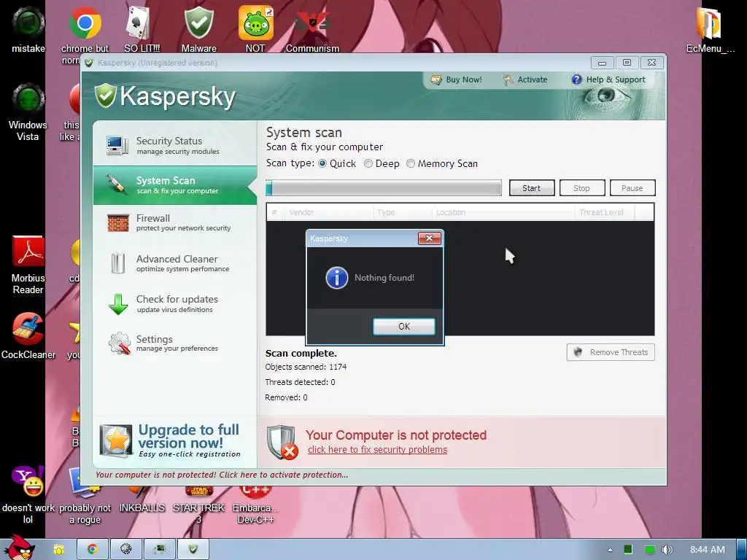The image size is (747, 560).
Task: Select the Morbius Reader desktop icon
Action: click(x=28, y=265)
